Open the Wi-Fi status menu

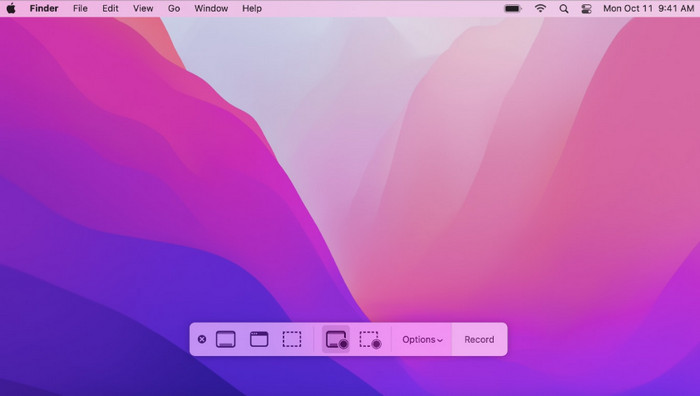tap(540, 8)
